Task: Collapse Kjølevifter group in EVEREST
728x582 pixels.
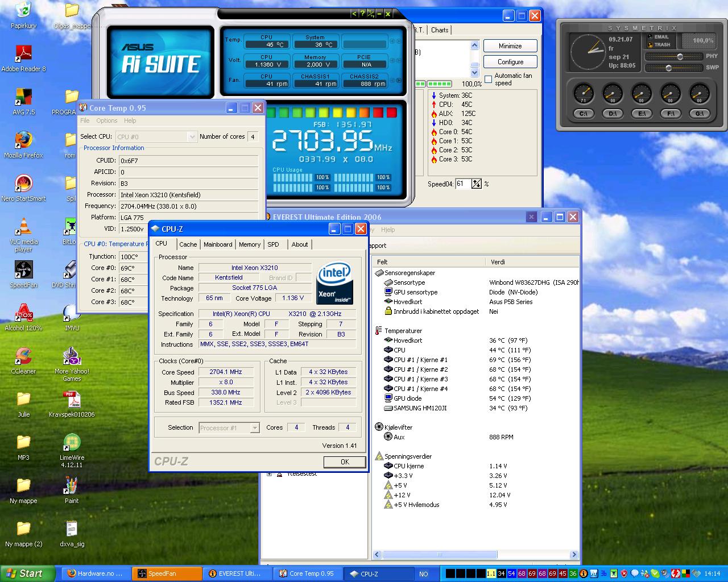Action: (379, 427)
